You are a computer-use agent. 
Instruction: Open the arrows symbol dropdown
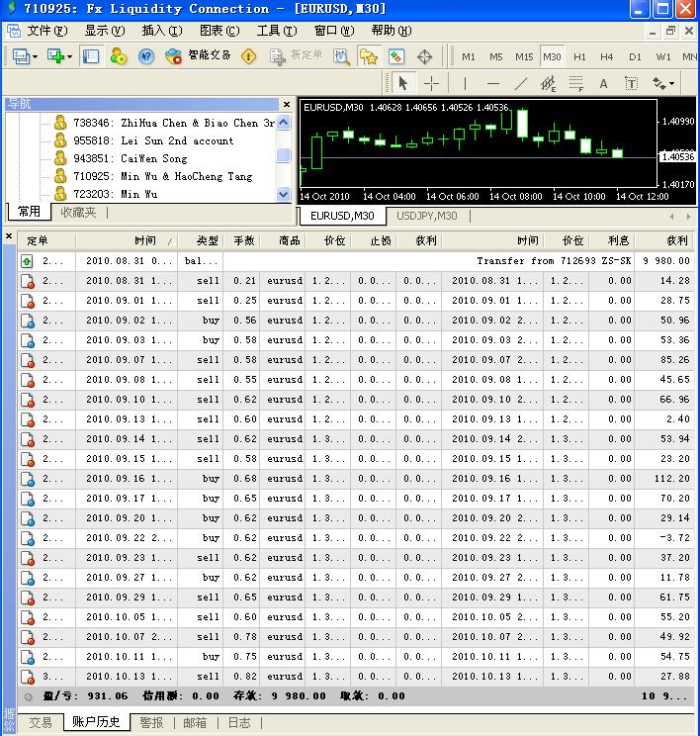tap(670, 83)
